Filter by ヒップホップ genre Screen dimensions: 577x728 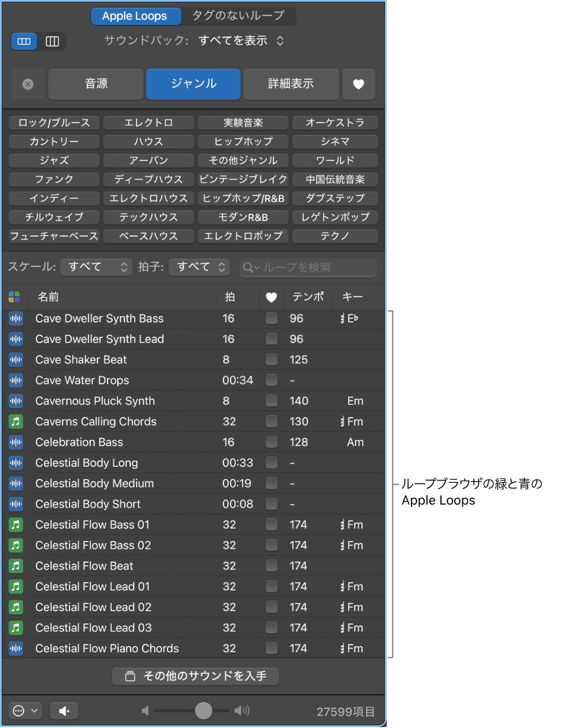tap(243, 142)
